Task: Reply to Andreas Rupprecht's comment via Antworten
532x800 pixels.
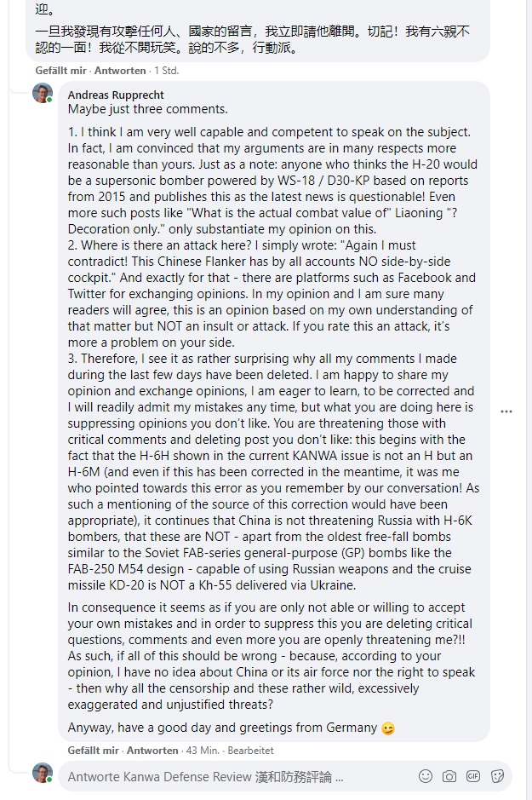Action: pyautogui.click(x=152, y=750)
